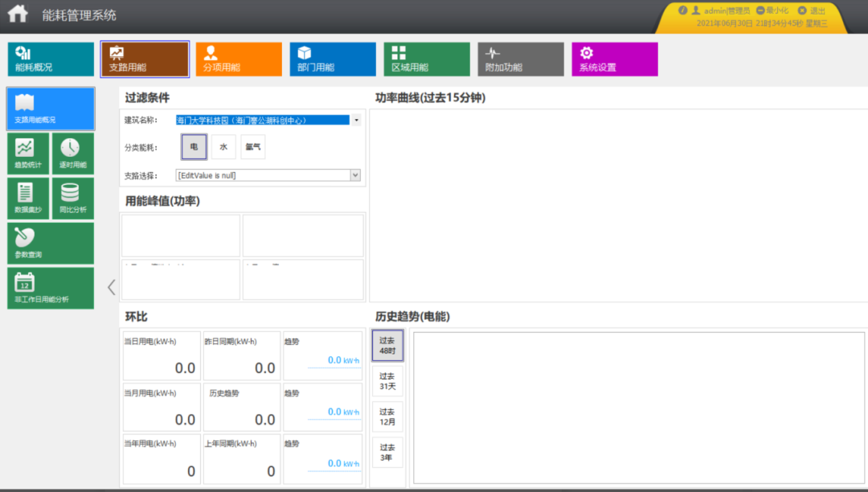The height and width of the screenshot is (492, 868).
Task: Open the 部门用能 department energy module
Action: coord(333,59)
